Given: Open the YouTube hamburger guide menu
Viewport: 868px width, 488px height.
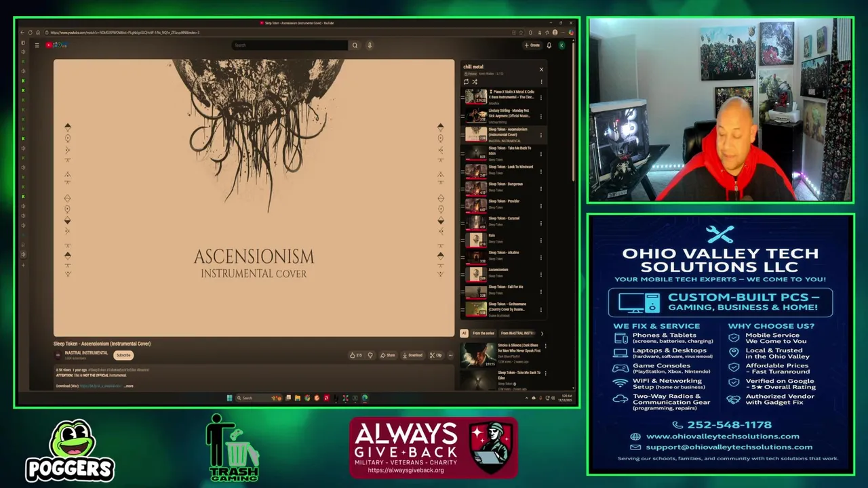Looking at the screenshot, I should point(37,45).
